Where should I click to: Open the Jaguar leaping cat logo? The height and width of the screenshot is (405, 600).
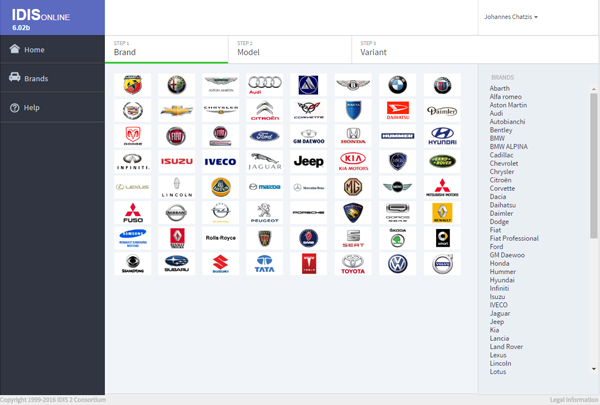tap(264, 162)
